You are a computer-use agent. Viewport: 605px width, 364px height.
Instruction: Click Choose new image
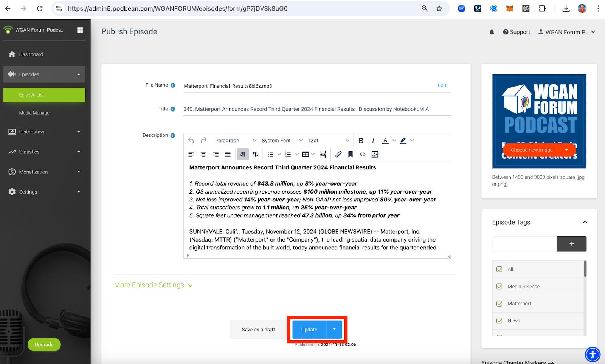531,150
